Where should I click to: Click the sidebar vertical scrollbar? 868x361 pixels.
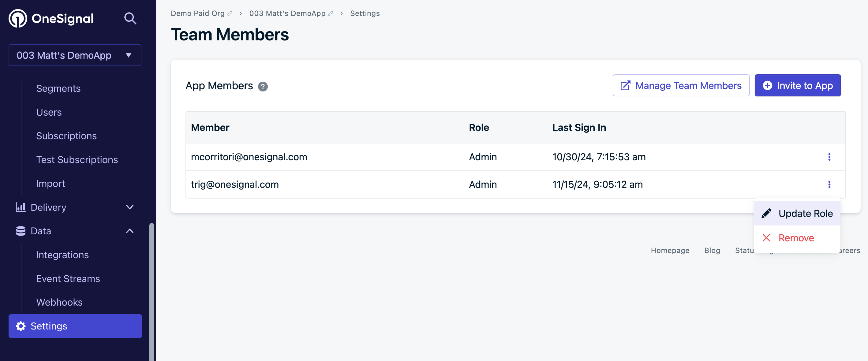pos(152,291)
